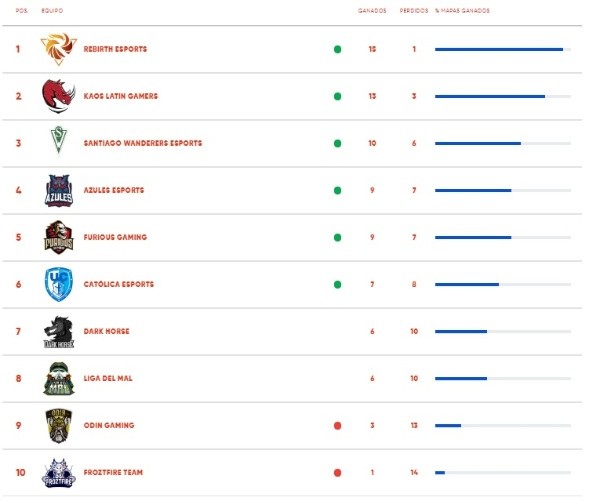This screenshot has height=501, width=600.
Task: Sort by the Perdidos column header
Action: (x=414, y=11)
